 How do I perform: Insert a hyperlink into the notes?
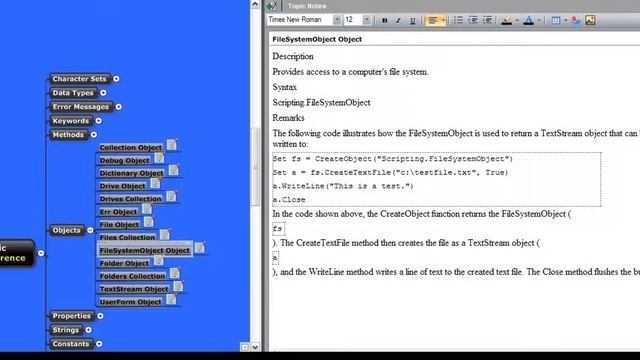pos(576,20)
